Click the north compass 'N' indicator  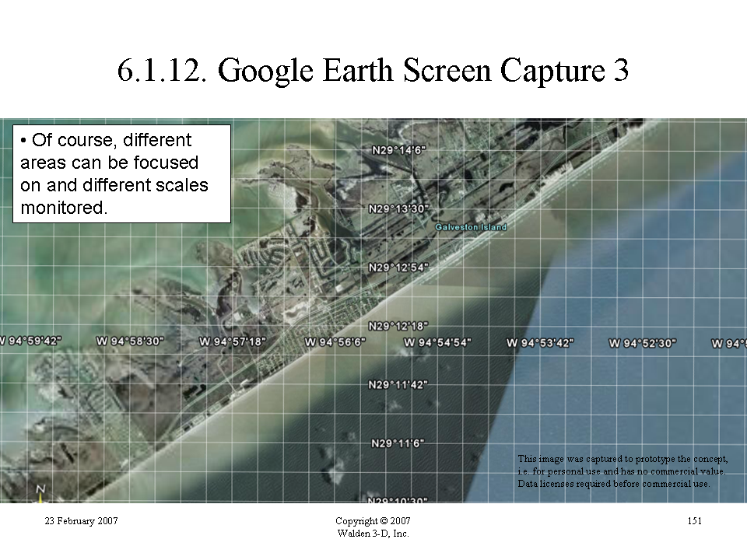tap(40, 489)
